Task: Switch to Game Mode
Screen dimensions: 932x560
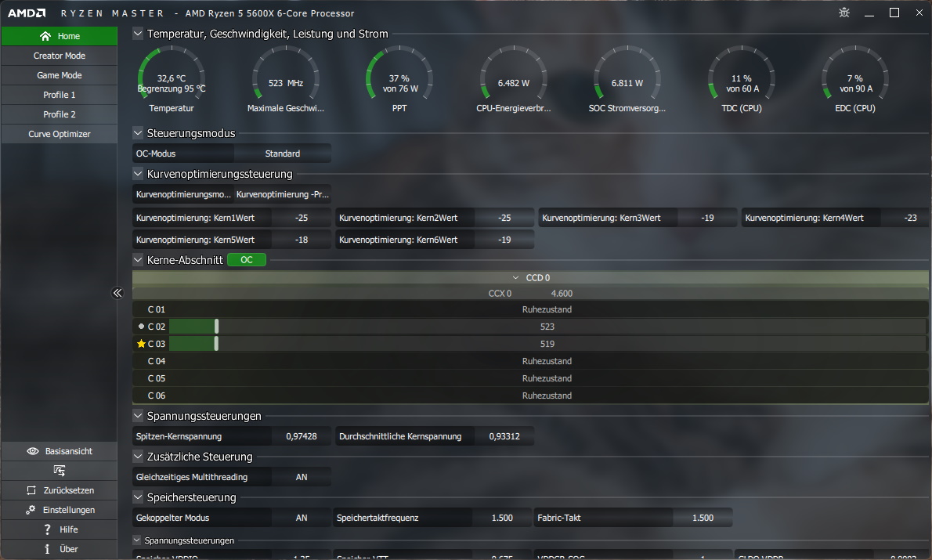Action: click(x=60, y=75)
